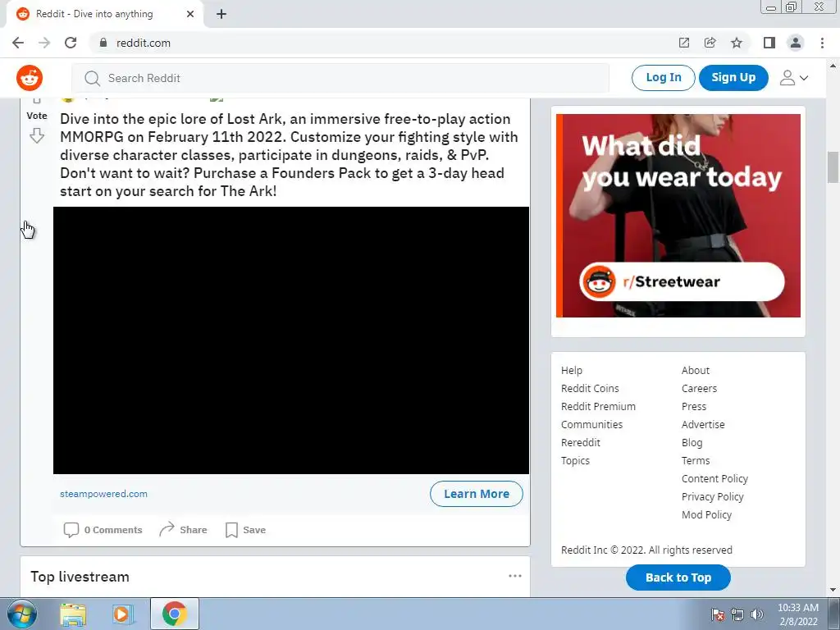Go back with browser back arrow
This screenshot has width=840, height=630.
click(x=18, y=43)
